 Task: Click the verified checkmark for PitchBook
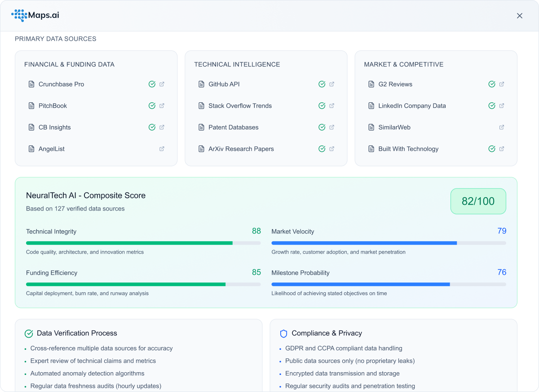pos(152,106)
